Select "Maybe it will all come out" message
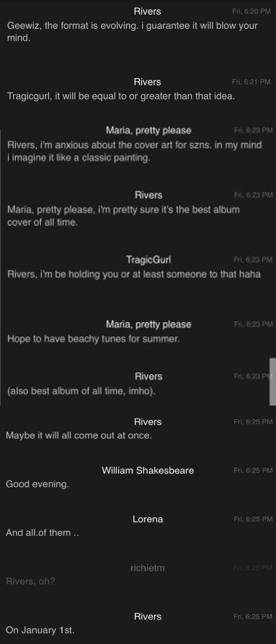This screenshot has width=276, height=644. coord(79,435)
